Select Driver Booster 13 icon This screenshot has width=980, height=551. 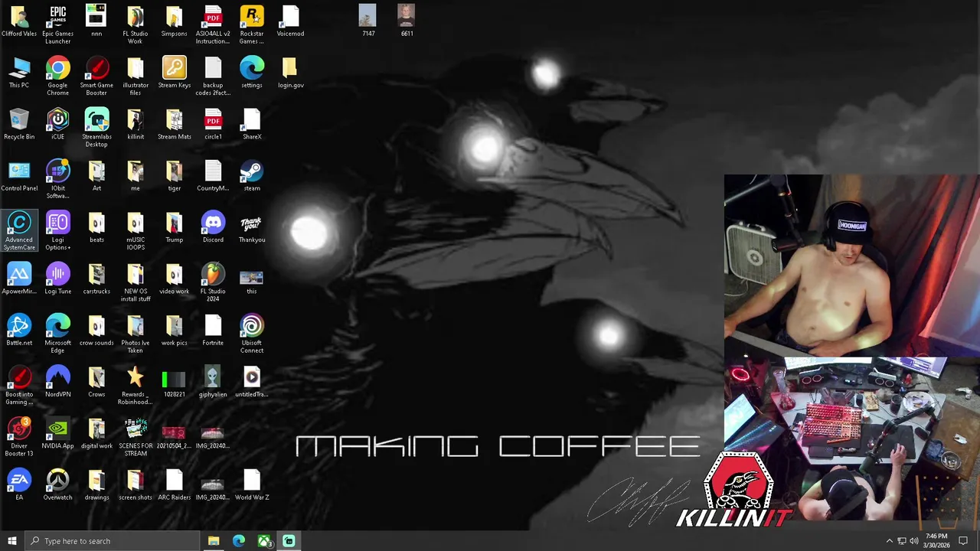(19, 436)
